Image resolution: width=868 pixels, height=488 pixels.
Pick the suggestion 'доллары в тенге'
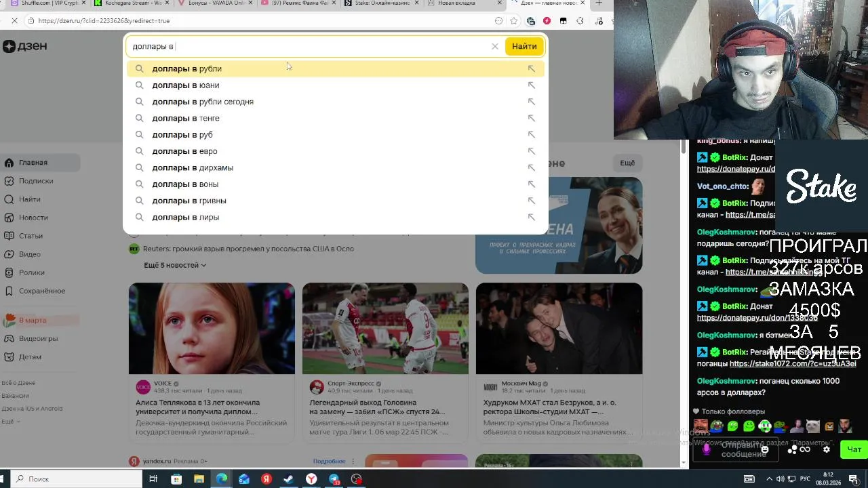(335, 118)
